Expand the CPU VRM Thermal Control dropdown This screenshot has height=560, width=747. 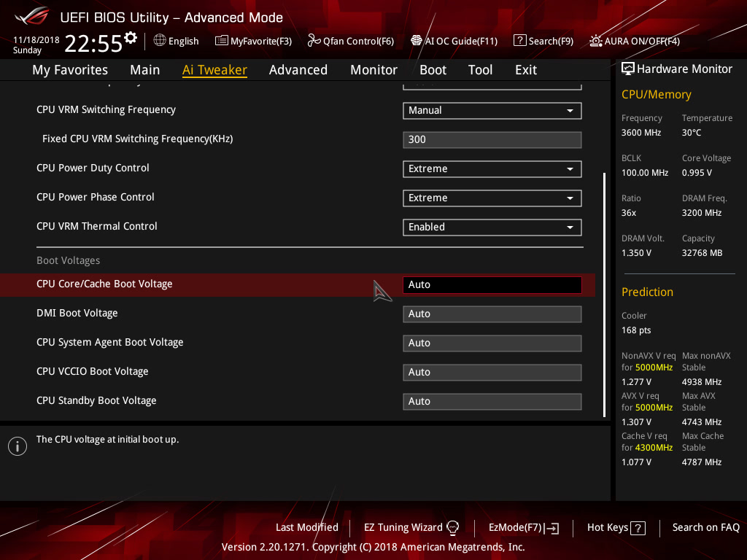click(x=492, y=227)
